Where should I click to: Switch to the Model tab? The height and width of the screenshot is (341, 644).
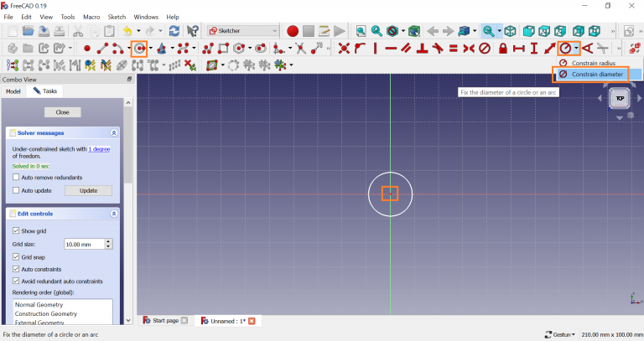click(x=13, y=90)
